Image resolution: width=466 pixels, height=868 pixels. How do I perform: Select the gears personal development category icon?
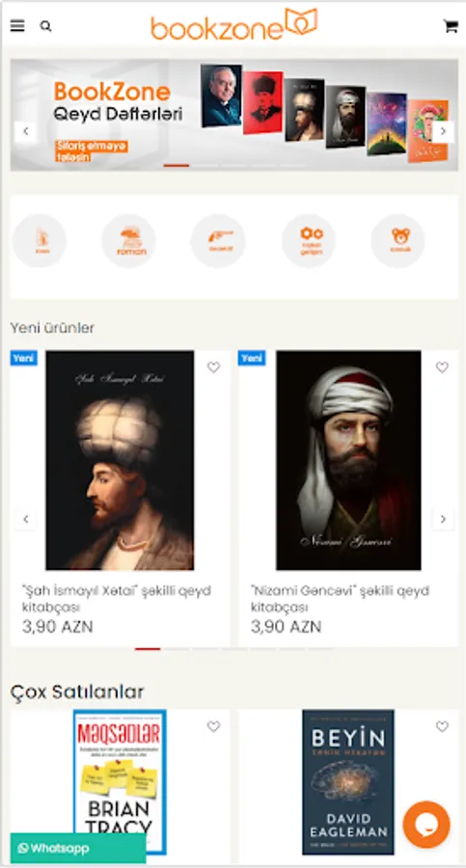309,241
